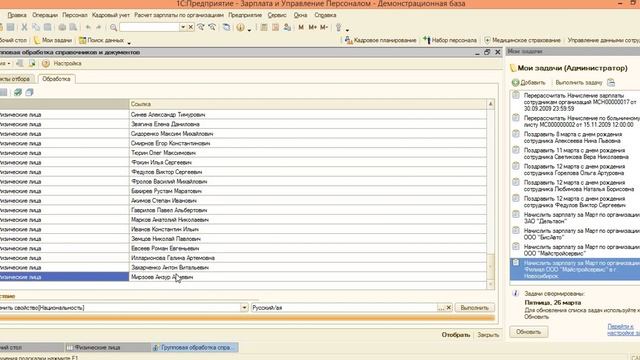640x360 pixels.
Task: Click Выполнить задачу in tasks panel
Action: click(579, 82)
